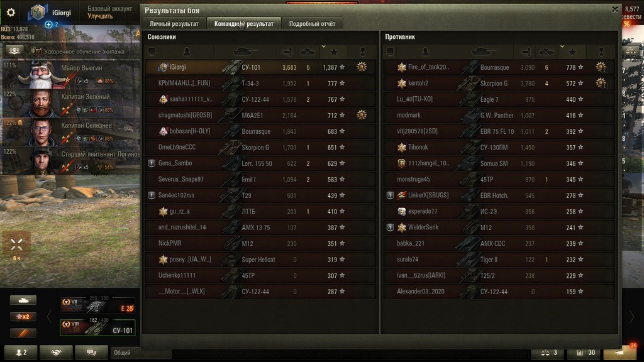Sort allies by damage dealt column icon
This screenshot has height=362, width=644.
pyautogui.click(x=287, y=52)
